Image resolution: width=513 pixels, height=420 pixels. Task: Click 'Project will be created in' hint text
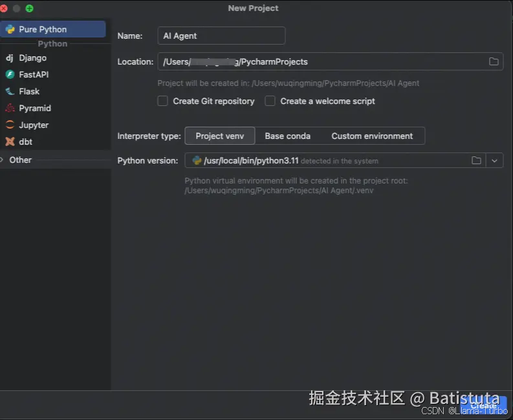click(289, 83)
